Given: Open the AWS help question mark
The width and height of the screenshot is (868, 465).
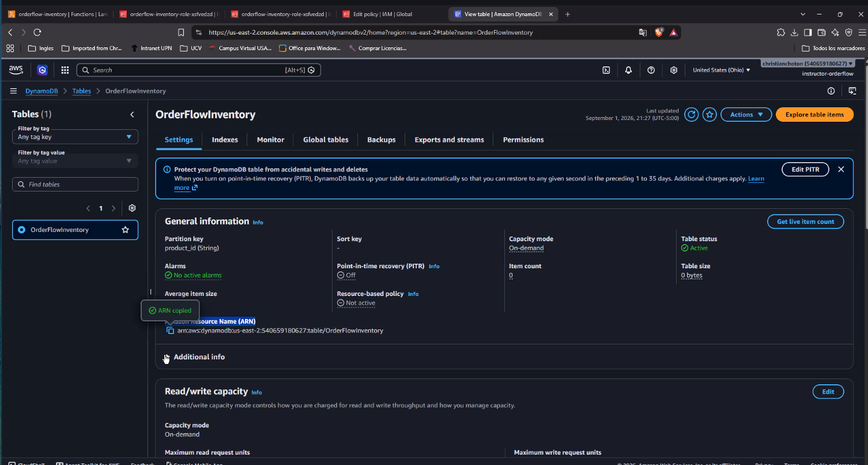Looking at the screenshot, I should click(651, 70).
